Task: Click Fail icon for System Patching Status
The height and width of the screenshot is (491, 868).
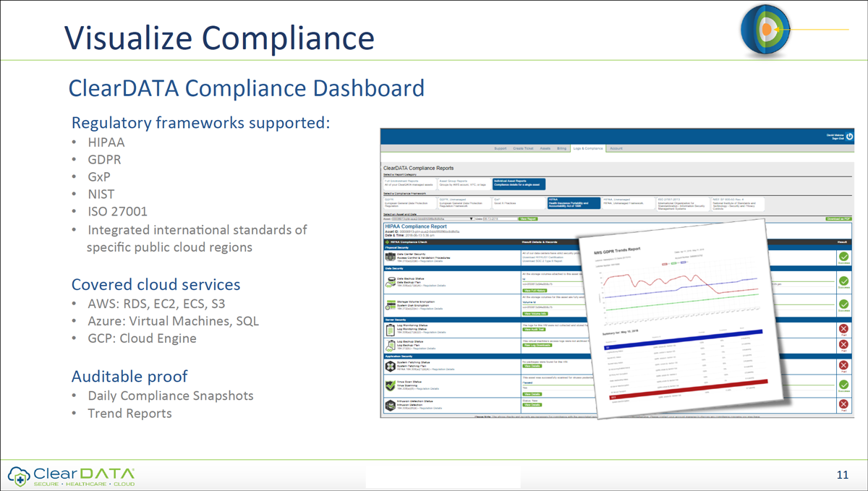Action: point(843,365)
